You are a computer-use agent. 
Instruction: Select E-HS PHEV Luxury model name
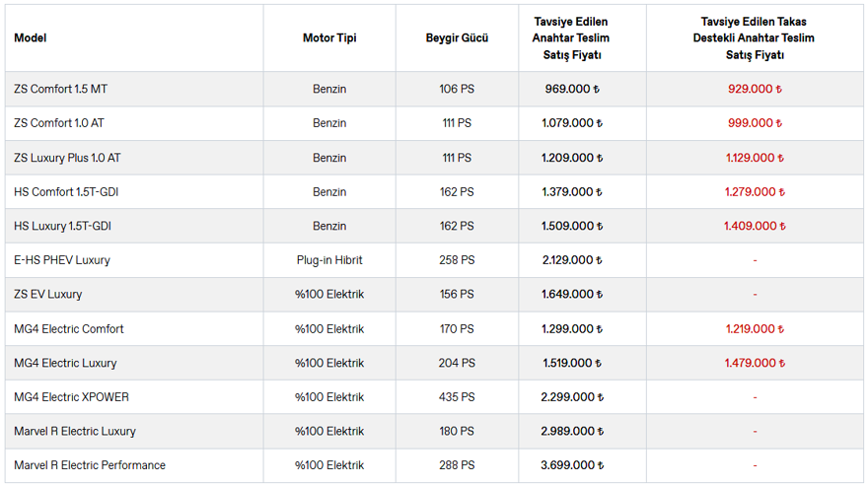[x=62, y=260]
